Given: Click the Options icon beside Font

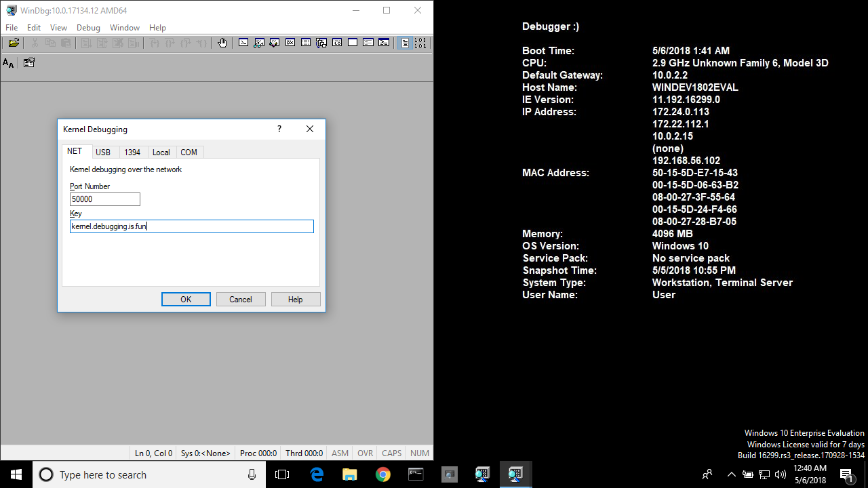Looking at the screenshot, I should (x=29, y=63).
